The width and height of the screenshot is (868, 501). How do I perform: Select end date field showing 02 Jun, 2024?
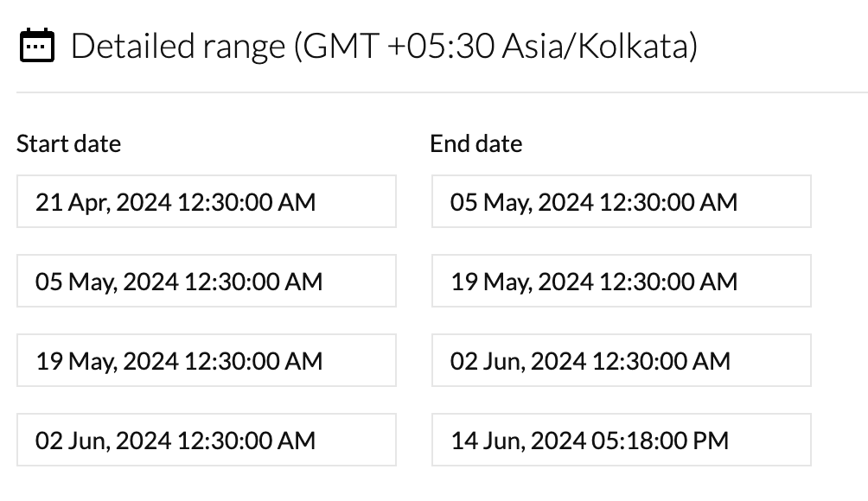point(621,361)
